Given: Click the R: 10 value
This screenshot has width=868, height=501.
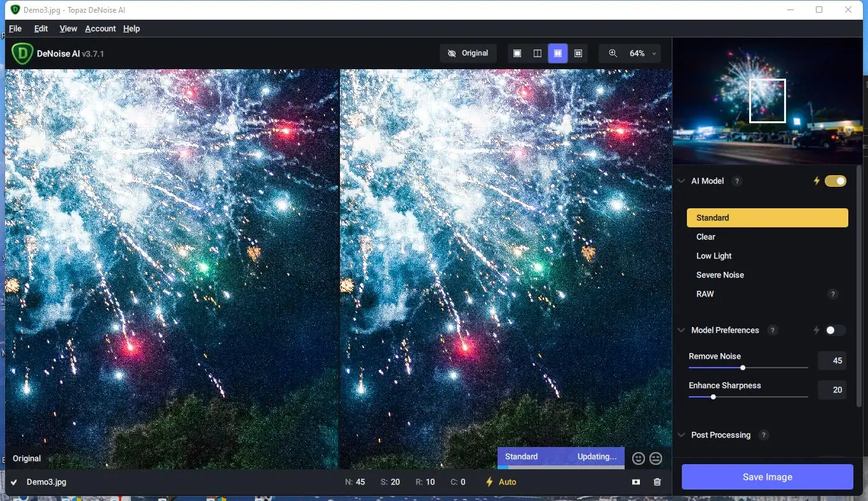Looking at the screenshot, I should click(425, 482).
